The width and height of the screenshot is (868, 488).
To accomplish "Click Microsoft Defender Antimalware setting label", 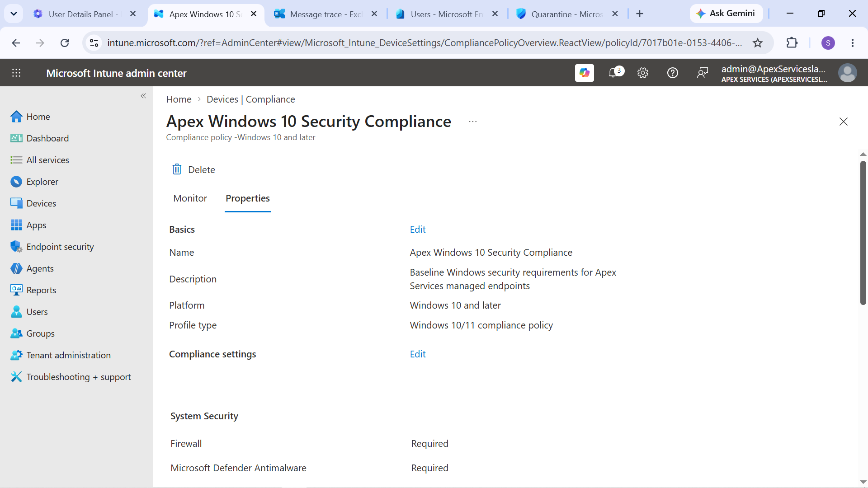I will coord(238,468).
